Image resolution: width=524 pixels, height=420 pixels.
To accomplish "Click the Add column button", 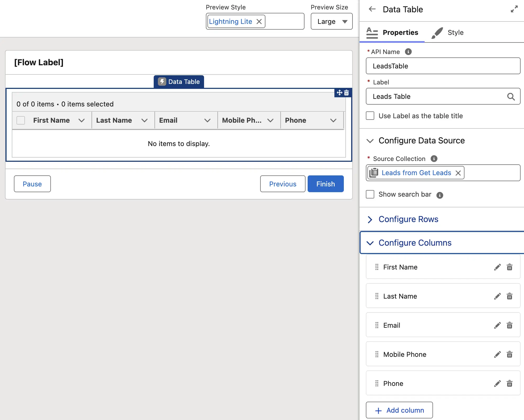I will (x=399, y=410).
